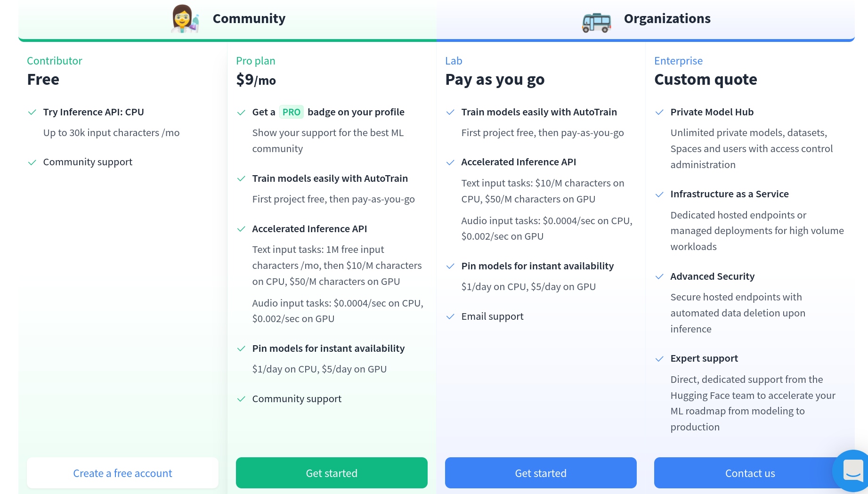
Task: Click checkmark next to Advanced Security
Action: [659, 276]
